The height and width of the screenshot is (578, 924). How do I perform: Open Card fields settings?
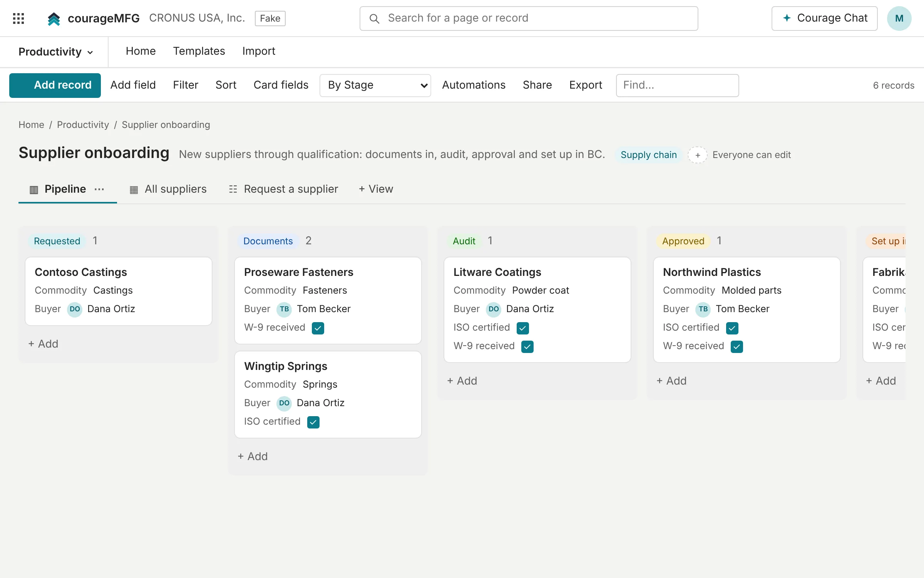tap(281, 85)
